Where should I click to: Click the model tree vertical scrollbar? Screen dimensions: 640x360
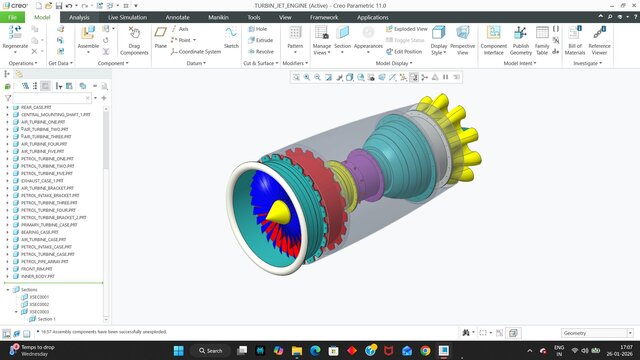pos(106,214)
